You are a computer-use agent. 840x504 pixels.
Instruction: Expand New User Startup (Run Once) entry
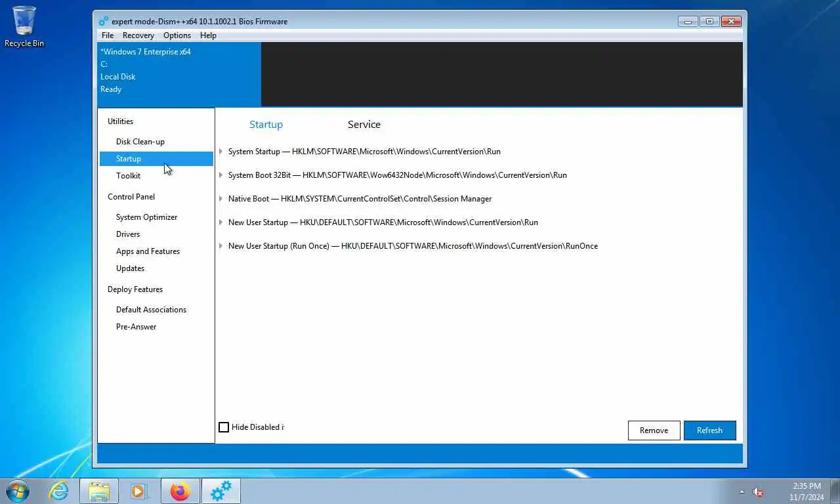[x=221, y=246]
